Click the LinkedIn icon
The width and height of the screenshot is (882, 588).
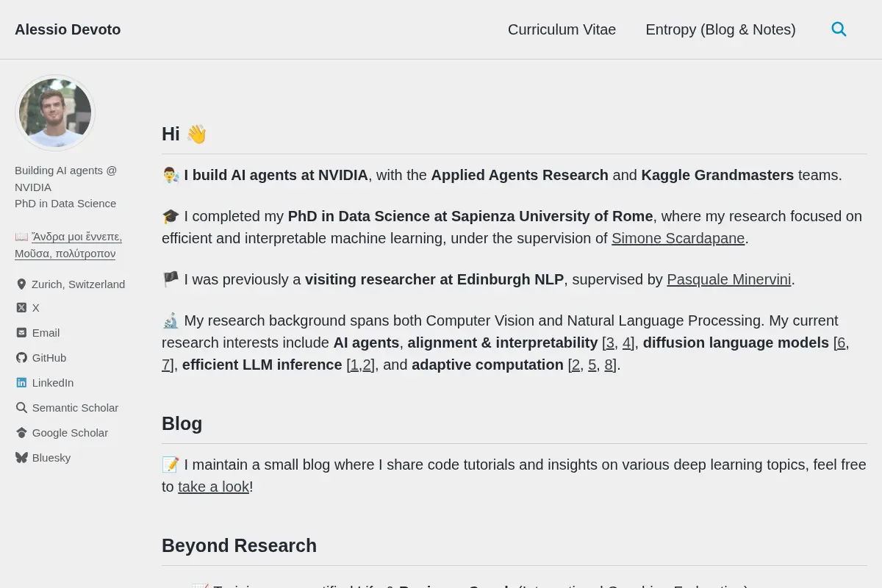pos(21,383)
